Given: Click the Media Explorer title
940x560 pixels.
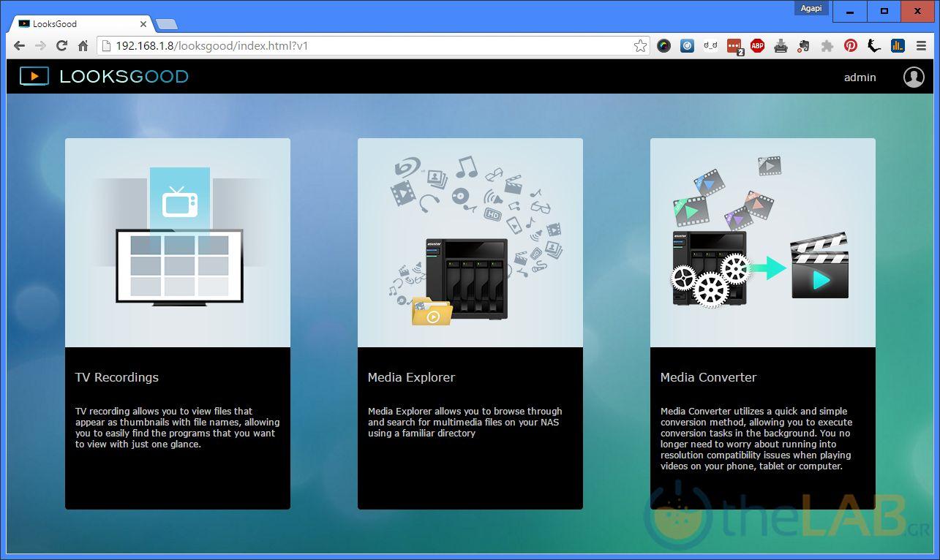Looking at the screenshot, I should (x=411, y=377).
